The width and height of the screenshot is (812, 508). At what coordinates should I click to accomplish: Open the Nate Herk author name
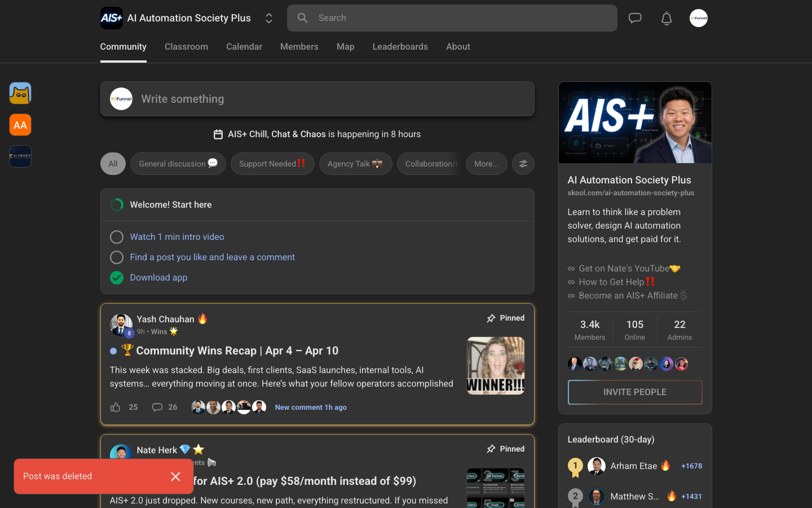[x=157, y=450]
